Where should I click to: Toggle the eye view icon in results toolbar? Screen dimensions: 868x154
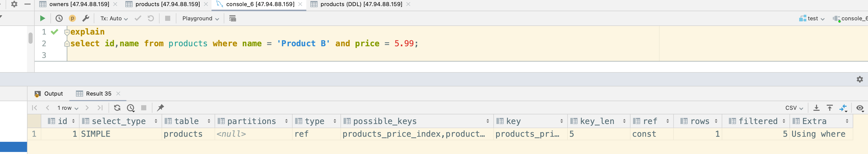pyautogui.click(x=860, y=108)
